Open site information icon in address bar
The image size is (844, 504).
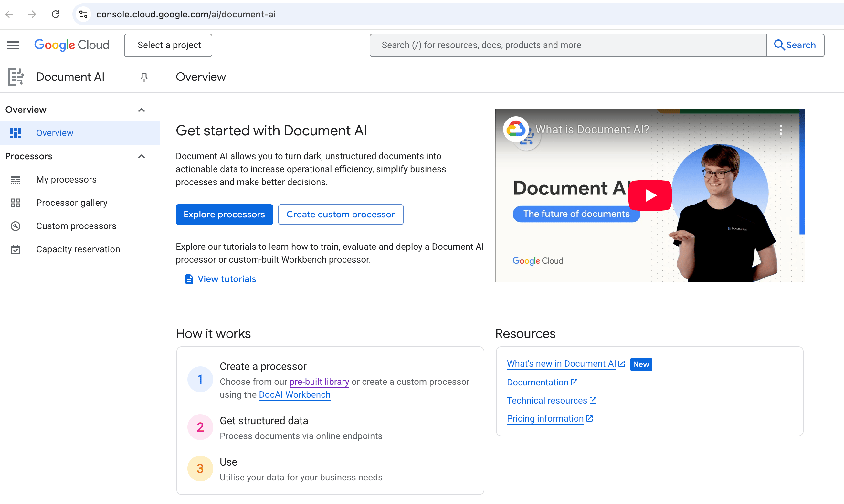pyautogui.click(x=83, y=14)
